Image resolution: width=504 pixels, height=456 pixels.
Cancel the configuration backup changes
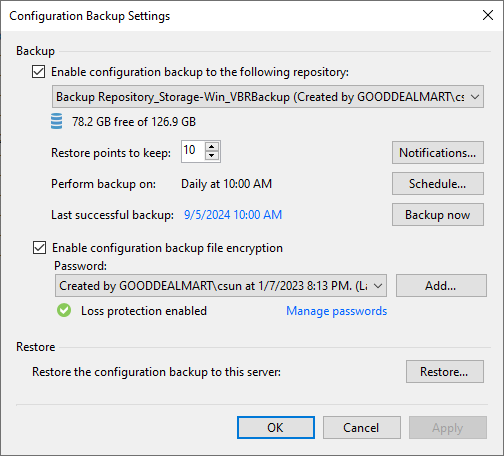[362, 428]
